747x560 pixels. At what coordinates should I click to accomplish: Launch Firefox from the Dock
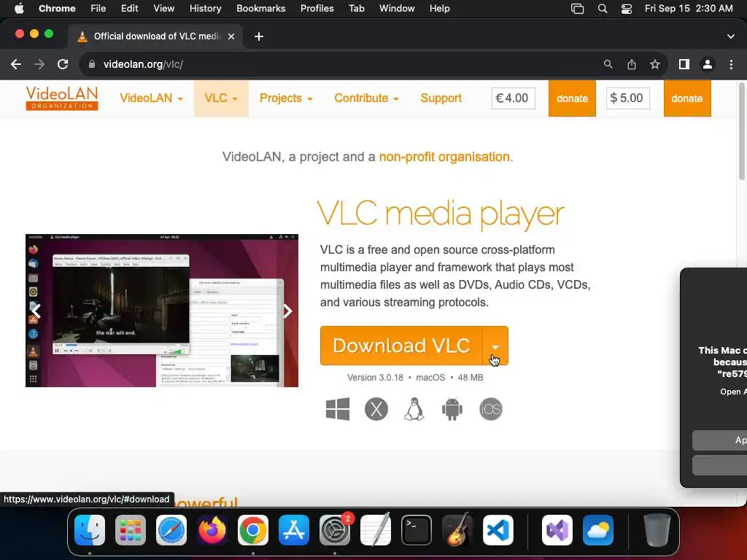(x=212, y=530)
